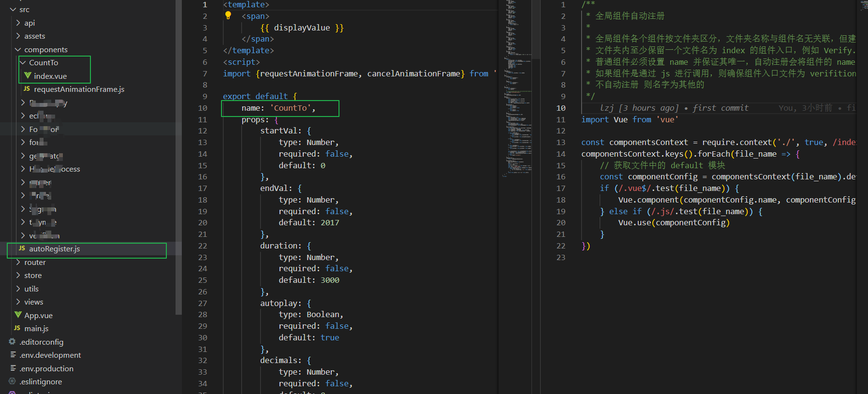
Task: Click '{{ displayValue }}' template expression
Action: pyautogui.click(x=302, y=28)
